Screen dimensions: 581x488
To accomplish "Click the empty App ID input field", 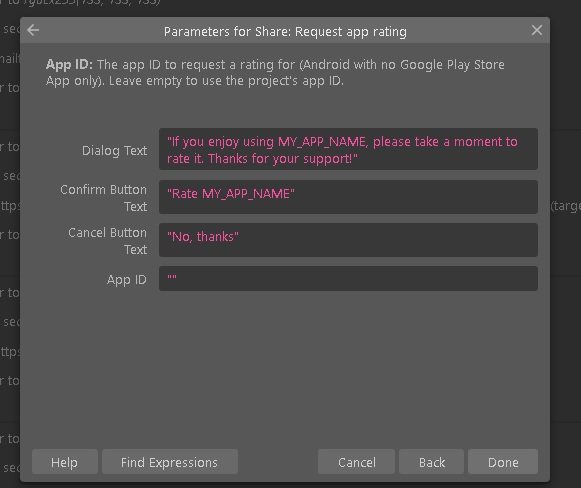I will [348, 279].
